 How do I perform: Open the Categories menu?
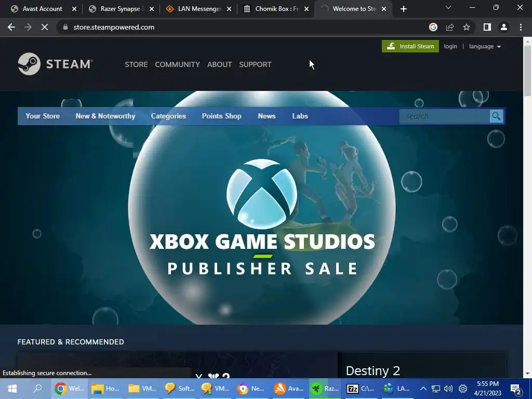[168, 116]
